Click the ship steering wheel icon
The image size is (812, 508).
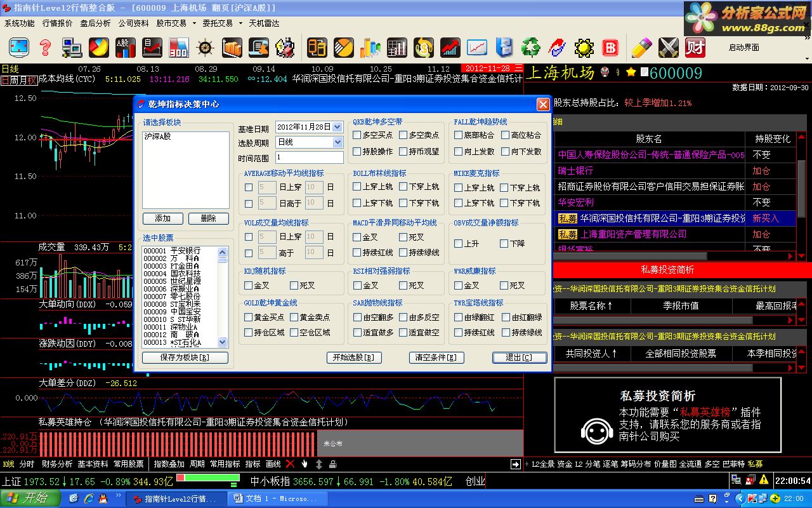pyautogui.click(x=205, y=47)
